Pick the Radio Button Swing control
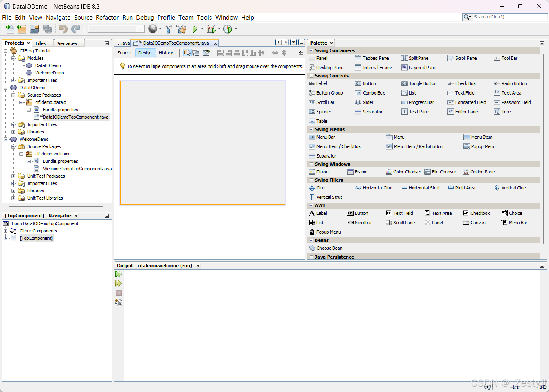 tap(513, 83)
